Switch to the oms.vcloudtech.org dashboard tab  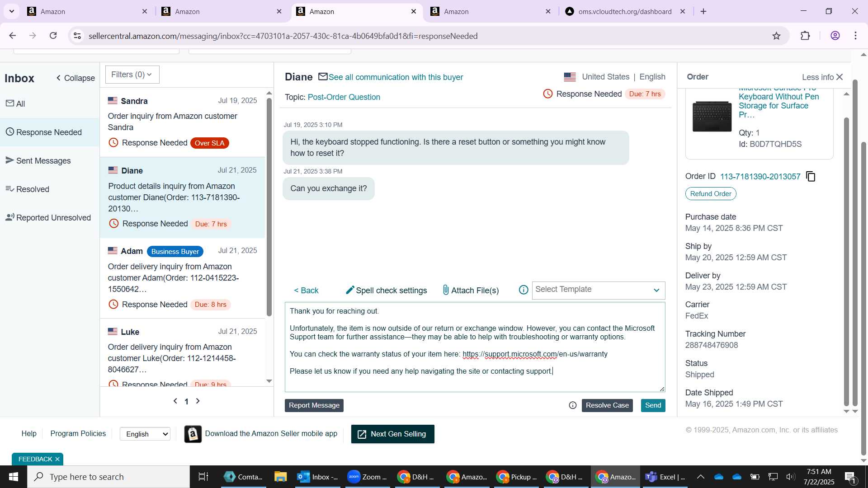[x=625, y=11]
